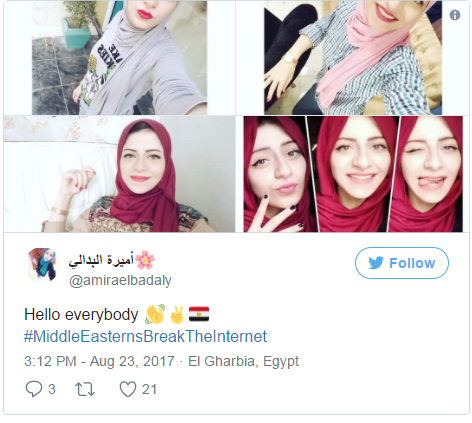The width and height of the screenshot is (472, 423).
Task: Click the waving hand emoji in tweet
Action: pos(155,314)
